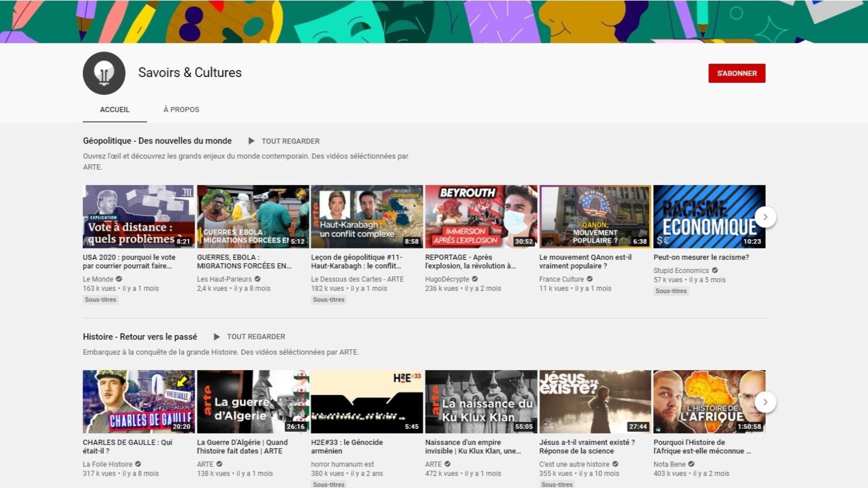Open the France Culture channel link
Screen dimensions: 868x488
tap(561, 279)
